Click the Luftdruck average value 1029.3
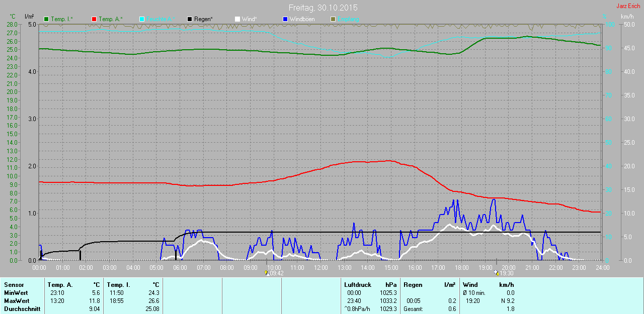Viewport: 644px width, 314px height. [x=388, y=309]
